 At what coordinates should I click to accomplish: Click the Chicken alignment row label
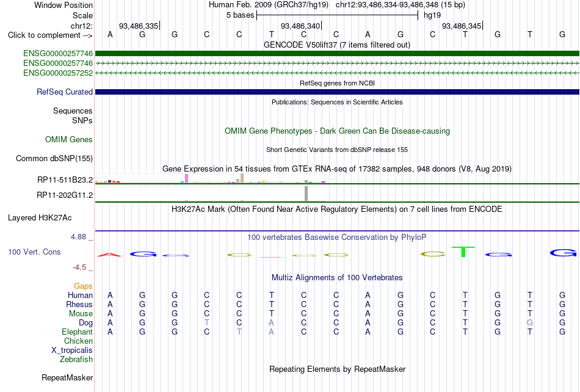point(78,341)
